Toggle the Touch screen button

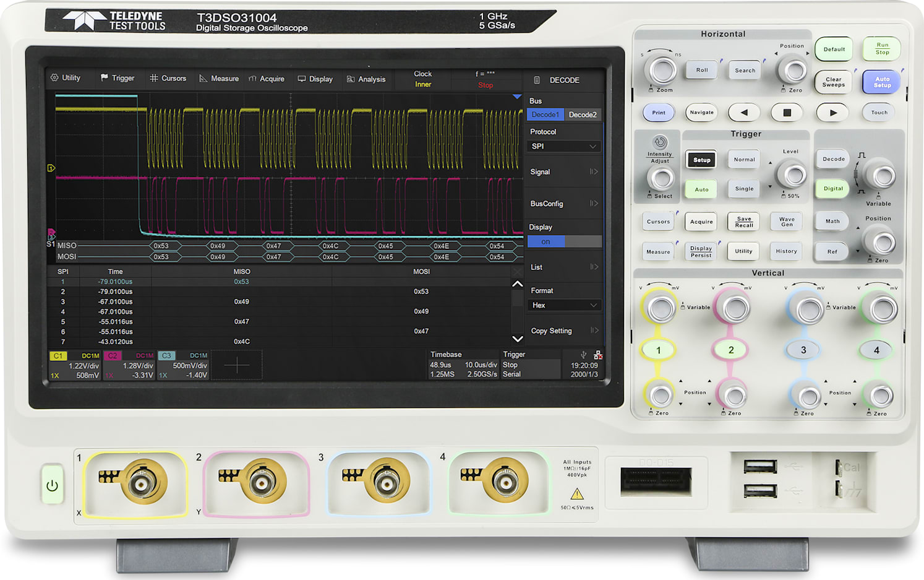click(879, 113)
